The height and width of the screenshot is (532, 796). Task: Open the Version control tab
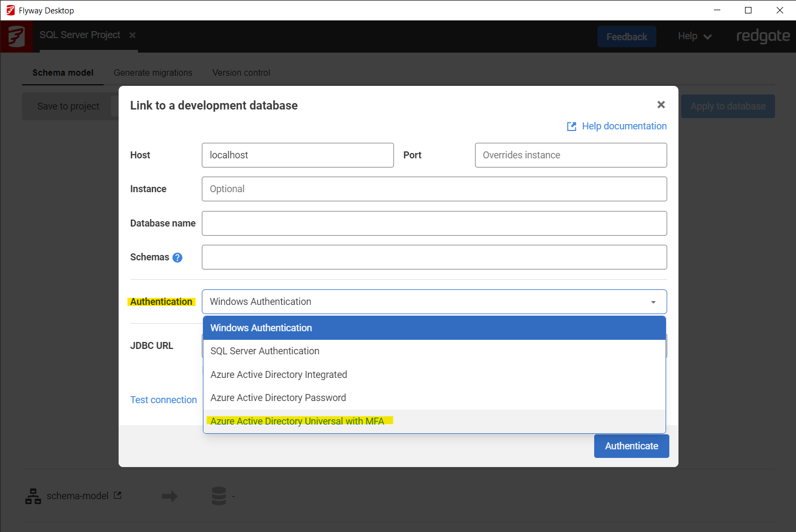click(241, 72)
